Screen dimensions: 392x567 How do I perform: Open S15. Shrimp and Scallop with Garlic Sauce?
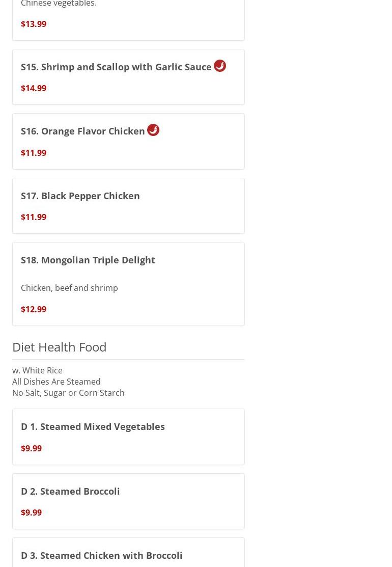(116, 67)
